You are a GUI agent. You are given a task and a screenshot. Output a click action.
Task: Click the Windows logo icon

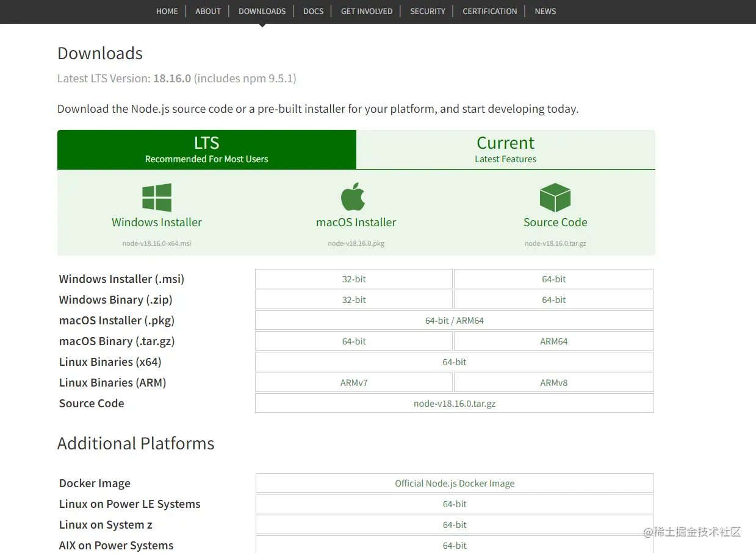pos(157,198)
